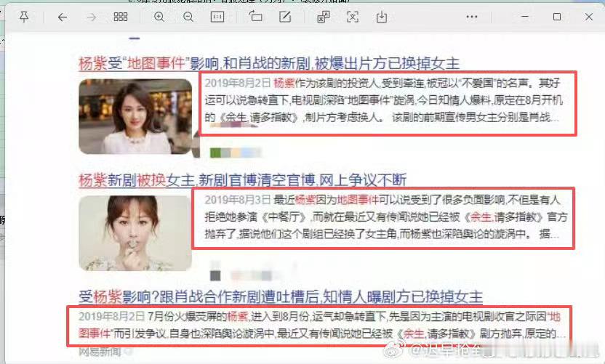
Task: Open the text recognition translate tool
Action: click(324, 17)
